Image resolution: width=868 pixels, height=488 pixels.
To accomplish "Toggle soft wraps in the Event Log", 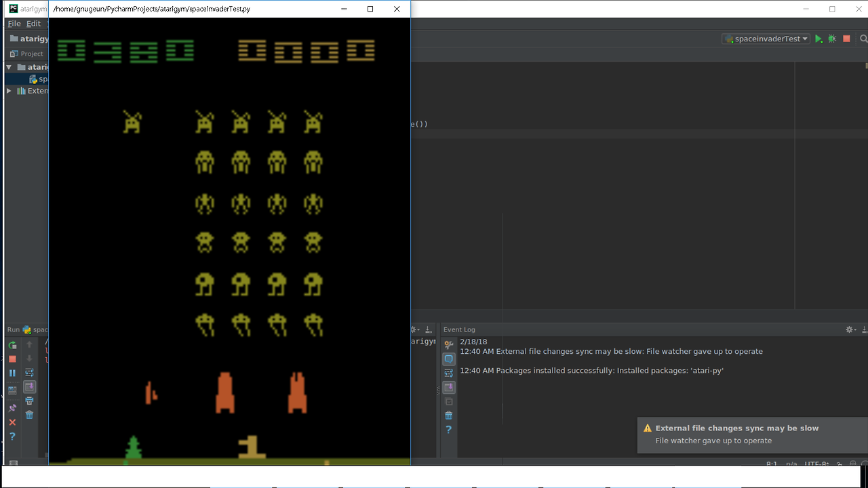I will pos(448,373).
